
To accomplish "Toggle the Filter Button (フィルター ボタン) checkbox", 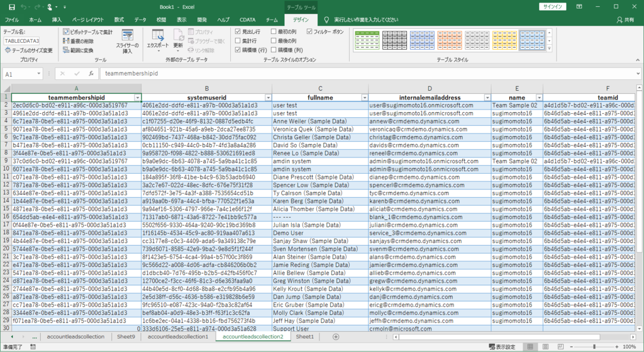I will click(x=309, y=31).
